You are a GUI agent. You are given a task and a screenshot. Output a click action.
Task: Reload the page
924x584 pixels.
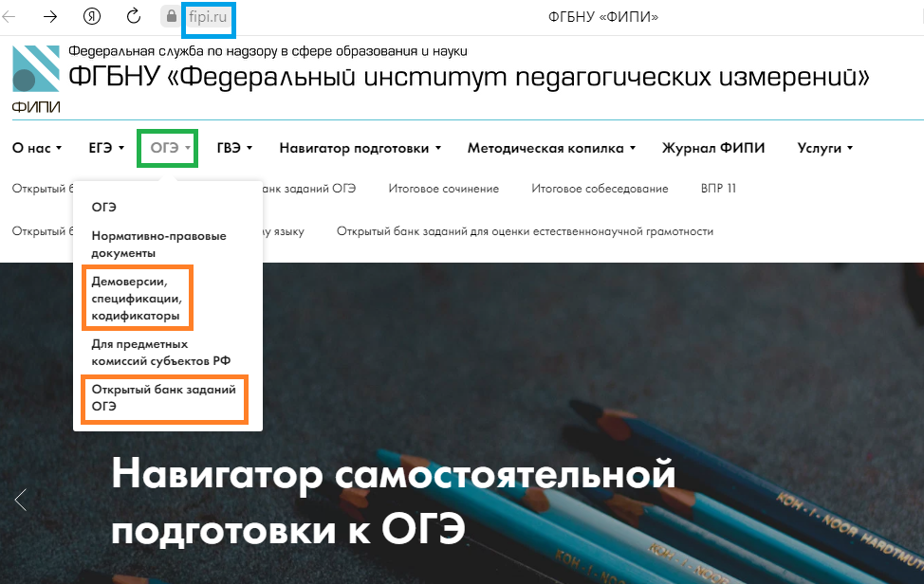pyautogui.click(x=134, y=16)
